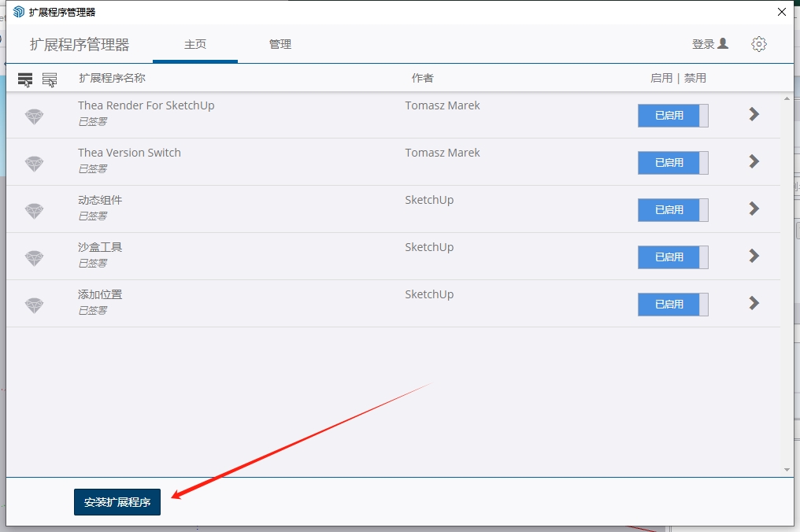Expand details arrow for 沙盒工具
This screenshot has height=532, width=800.
pyautogui.click(x=754, y=256)
